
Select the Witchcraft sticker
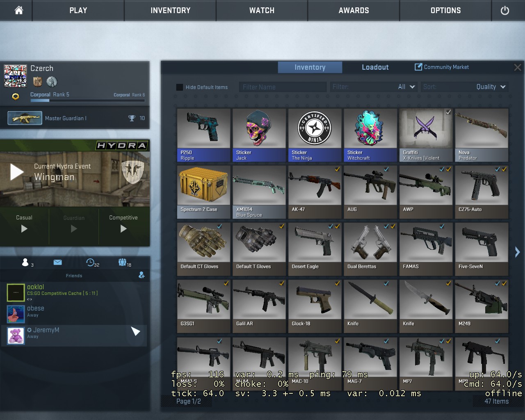point(370,135)
